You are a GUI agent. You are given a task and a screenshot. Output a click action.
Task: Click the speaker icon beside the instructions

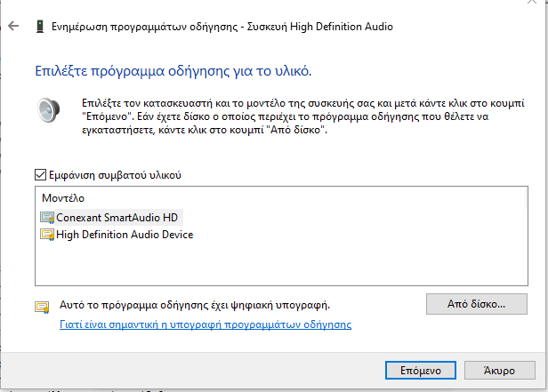pyautogui.click(x=47, y=110)
